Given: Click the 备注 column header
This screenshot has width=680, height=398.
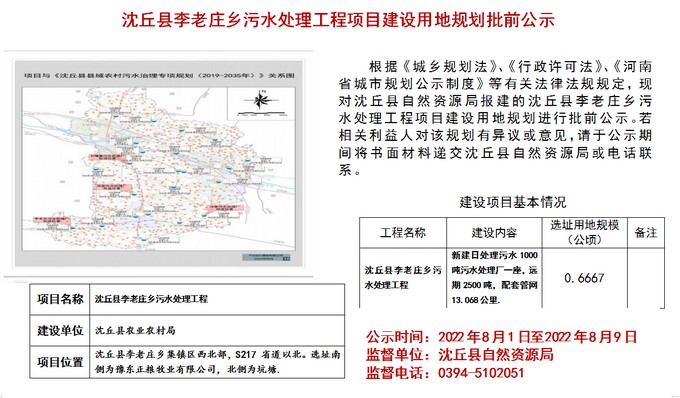Looking at the screenshot, I should (646, 233).
